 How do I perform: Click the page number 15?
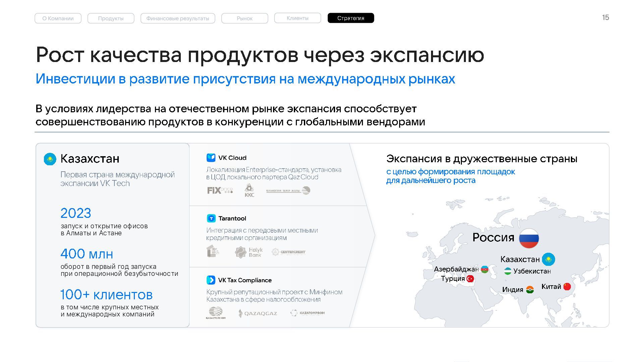pyautogui.click(x=605, y=17)
